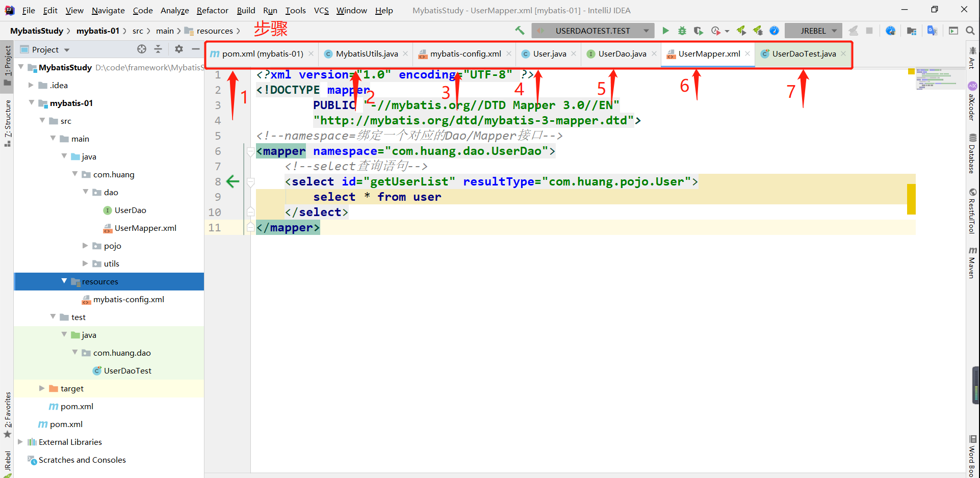Open the Database tool window
This screenshot has width=980, height=478.
click(x=972, y=153)
